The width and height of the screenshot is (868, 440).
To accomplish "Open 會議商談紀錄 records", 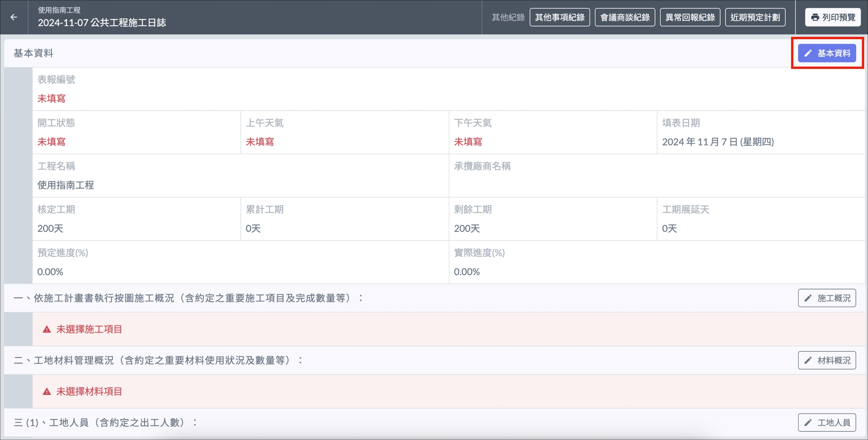I will pyautogui.click(x=625, y=17).
